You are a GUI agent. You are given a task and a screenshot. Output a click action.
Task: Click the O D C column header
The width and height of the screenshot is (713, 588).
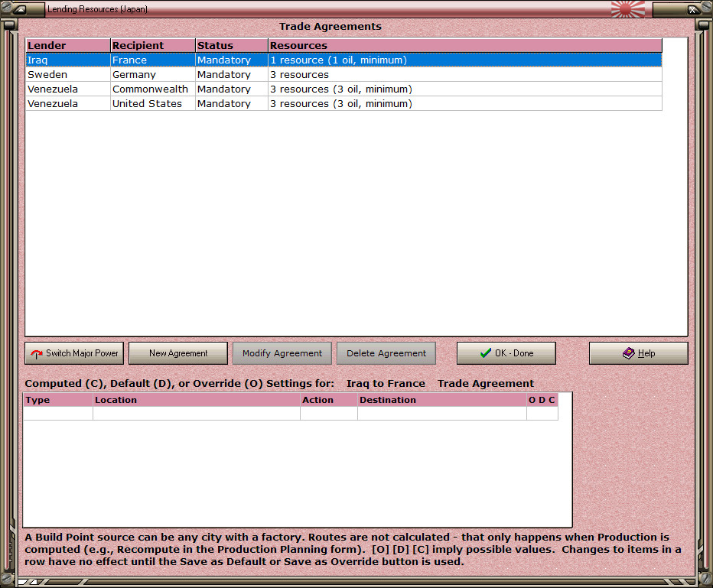(x=542, y=400)
